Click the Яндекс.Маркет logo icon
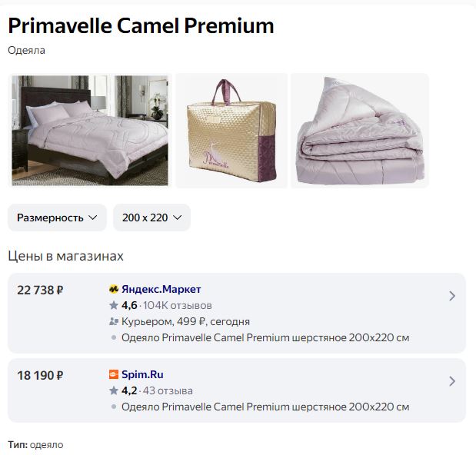476x455 pixels. pyautogui.click(x=114, y=290)
